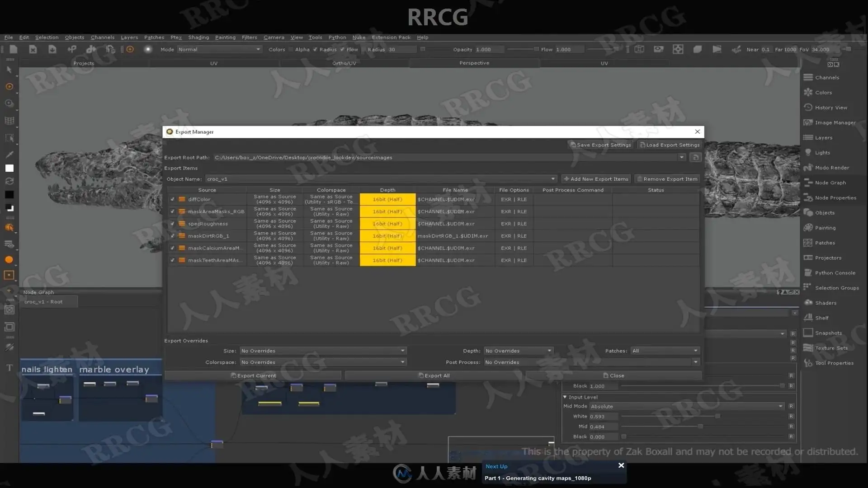Open the Patches All dropdown
This screenshot has height=488, width=868.
(665, 351)
